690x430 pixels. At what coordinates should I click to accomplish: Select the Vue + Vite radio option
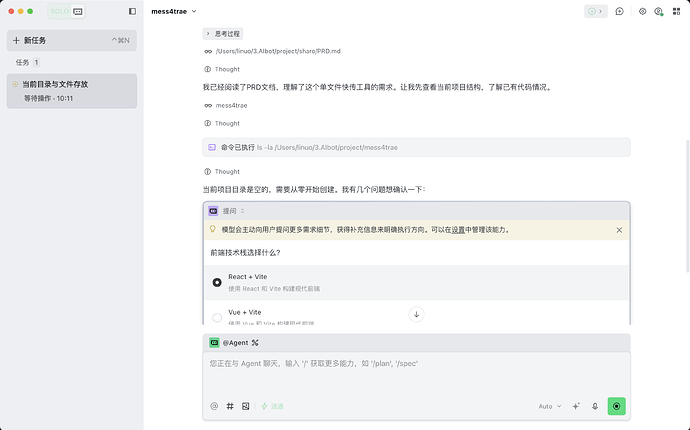(x=217, y=317)
